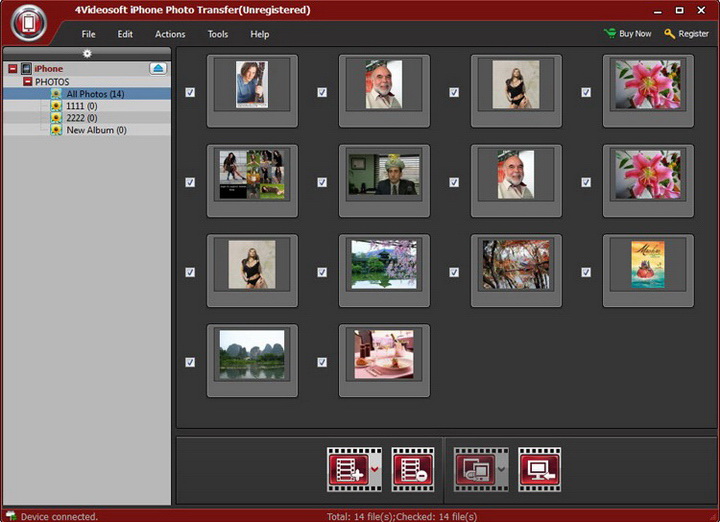The height and width of the screenshot is (522, 720).
Task: Select the pink lily photo thumbnail in top row
Action: tap(647, 84)
